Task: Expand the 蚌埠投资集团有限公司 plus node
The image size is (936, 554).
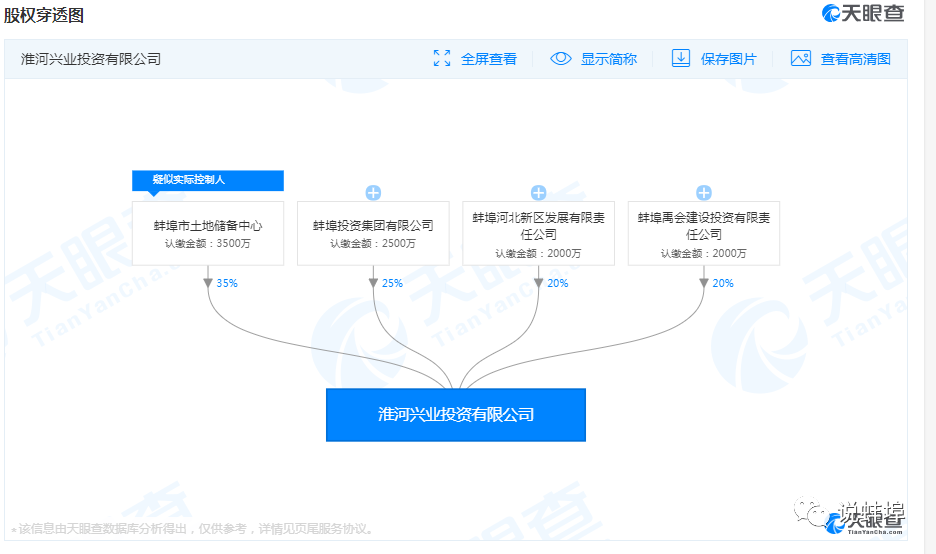Action: [x=373, y=192]
